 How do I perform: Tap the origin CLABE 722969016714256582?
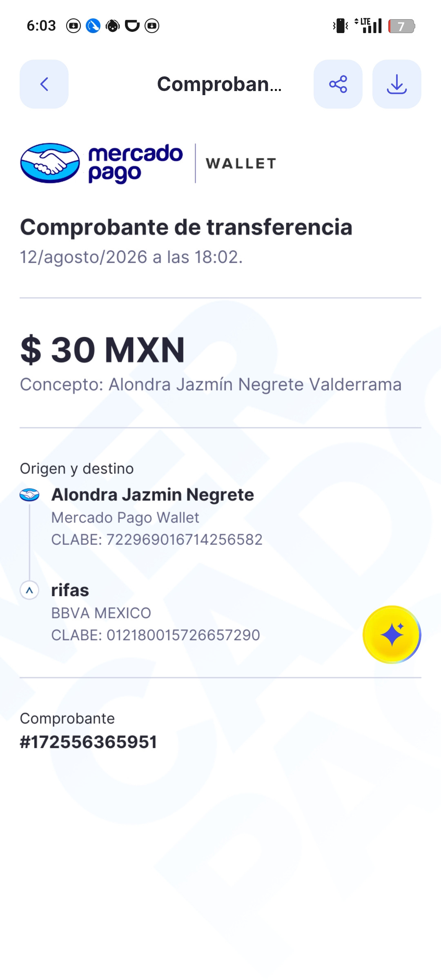157,539
